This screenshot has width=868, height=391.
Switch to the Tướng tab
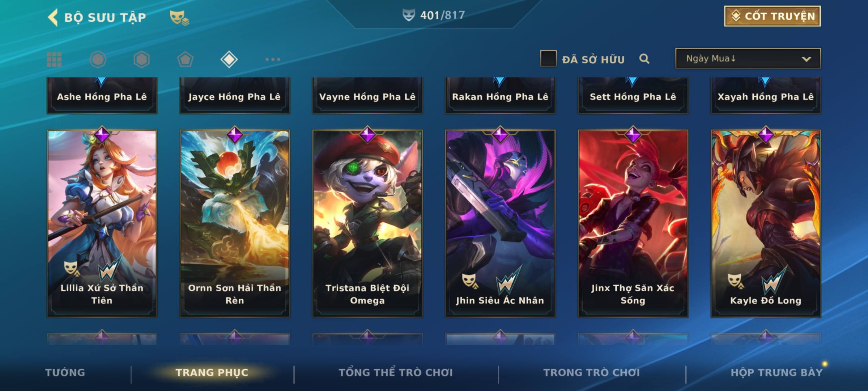(65, 373)
